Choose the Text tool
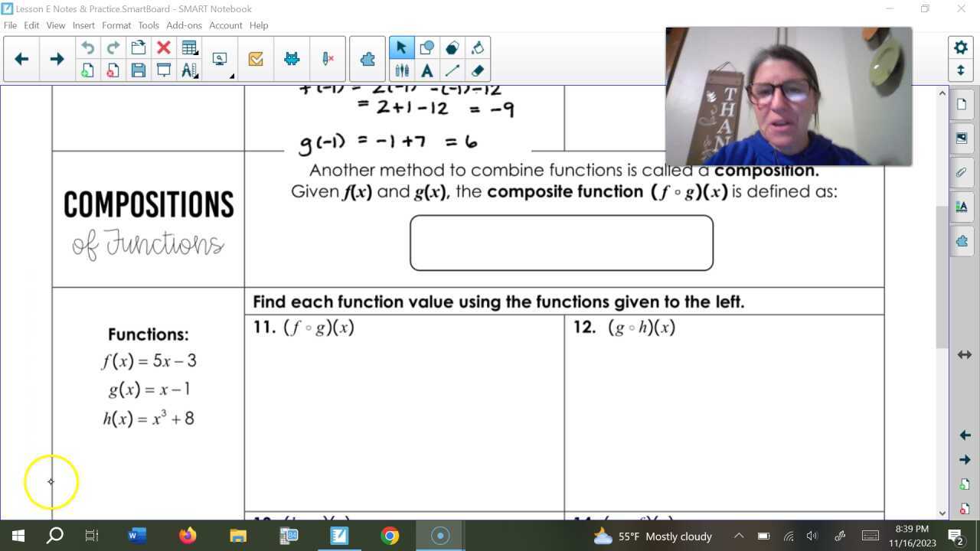The width and height of the screenshot is (980, 551). click(x=426, y=70)
